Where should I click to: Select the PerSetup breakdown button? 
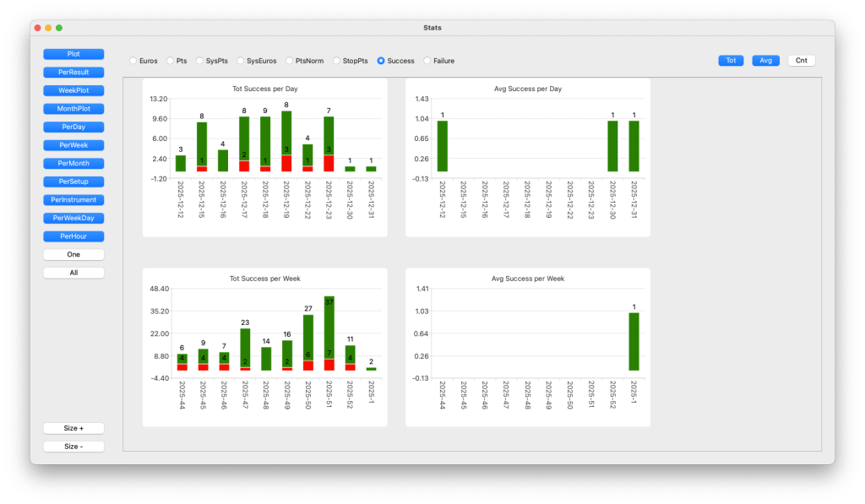pyautogui.click(x=73, y=182)
